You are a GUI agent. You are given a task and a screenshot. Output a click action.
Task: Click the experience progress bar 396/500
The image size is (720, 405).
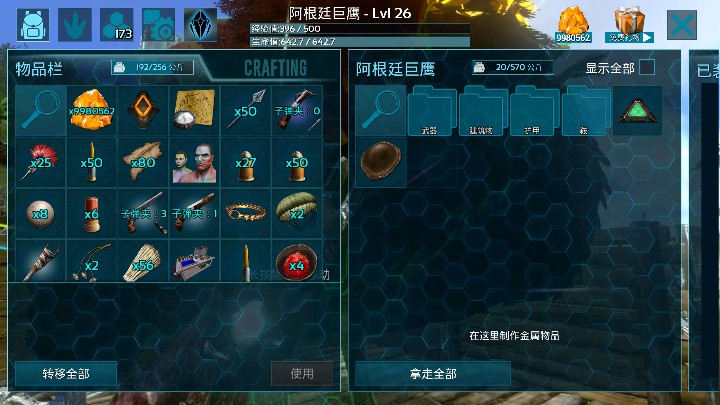point(360,29)
